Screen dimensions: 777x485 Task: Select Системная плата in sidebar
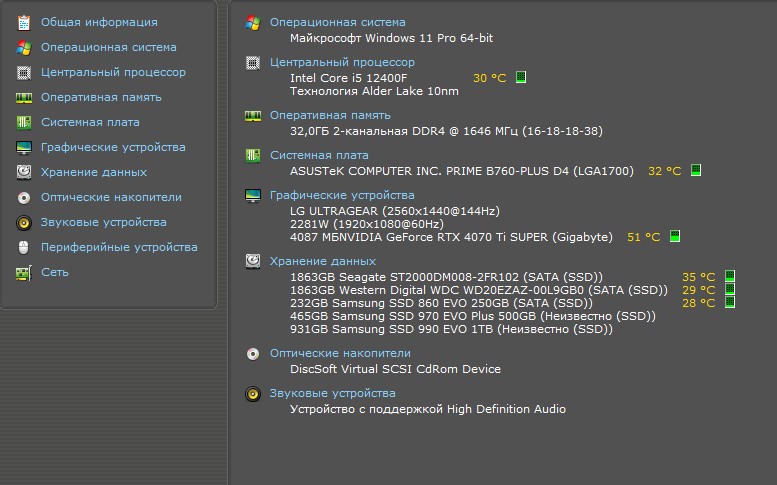click(90, 122)
